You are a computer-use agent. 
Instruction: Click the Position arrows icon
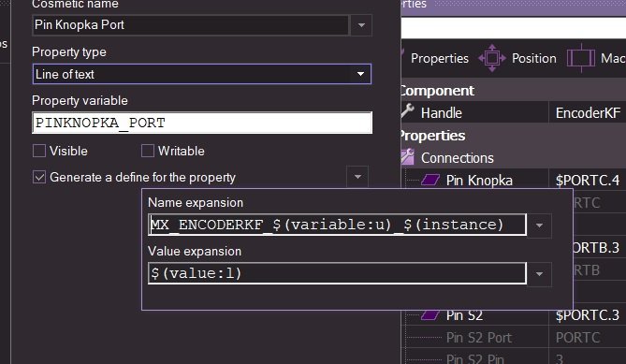(492, 58)
